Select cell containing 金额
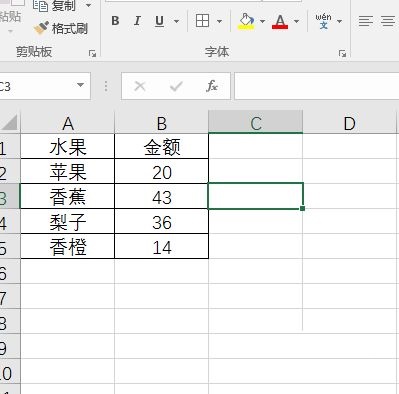 click(162, 146)
